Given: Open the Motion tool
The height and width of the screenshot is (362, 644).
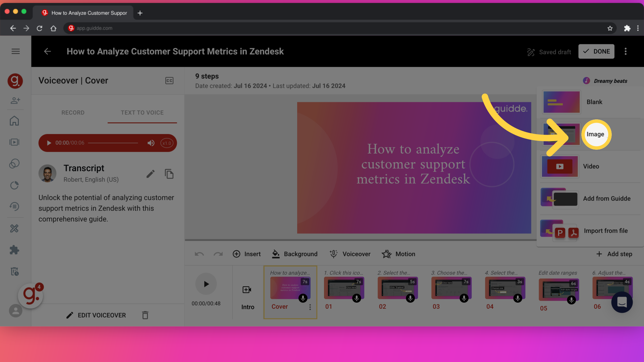Looking at the screenshot, I should click(x=398, y=254).
